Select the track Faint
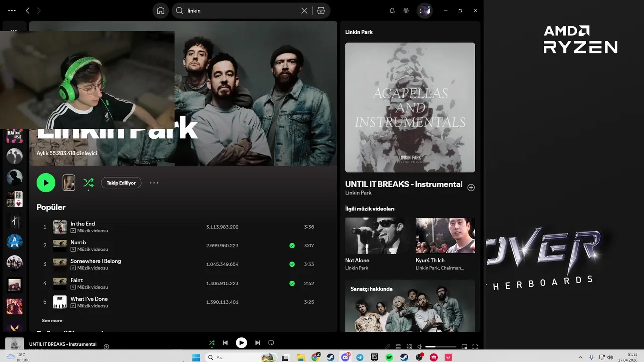This screenshot has height=362, width=644. (x=76, y=280)
